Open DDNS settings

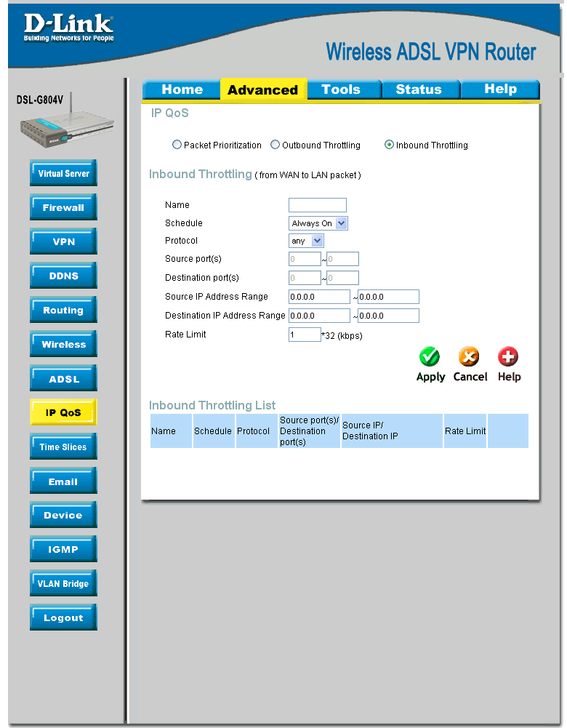tap(63, 276)
